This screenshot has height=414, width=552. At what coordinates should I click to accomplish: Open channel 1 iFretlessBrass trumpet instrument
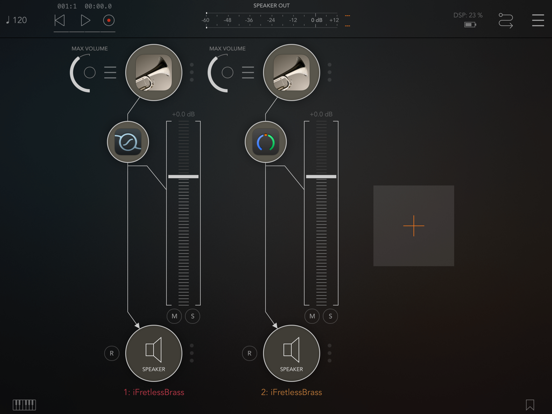[153, 73]
